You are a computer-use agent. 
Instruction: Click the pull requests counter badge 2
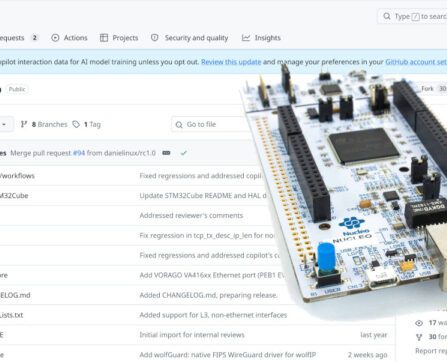pyautogui.click(x=35, y=38)
